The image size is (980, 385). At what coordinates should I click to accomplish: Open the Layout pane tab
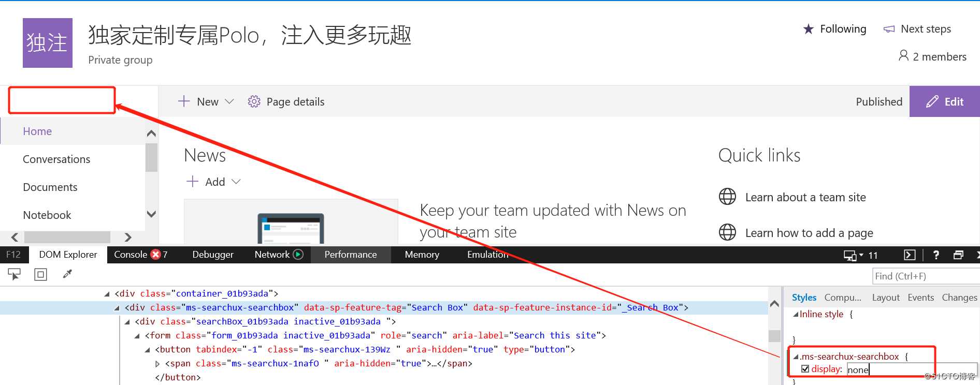[x=886, y=298]
